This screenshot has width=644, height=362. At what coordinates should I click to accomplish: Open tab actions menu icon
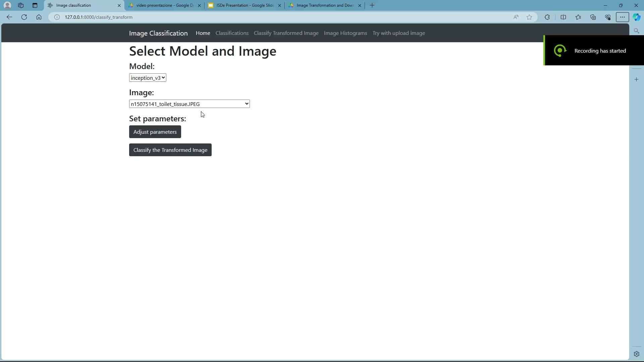(x=35, y=5)
